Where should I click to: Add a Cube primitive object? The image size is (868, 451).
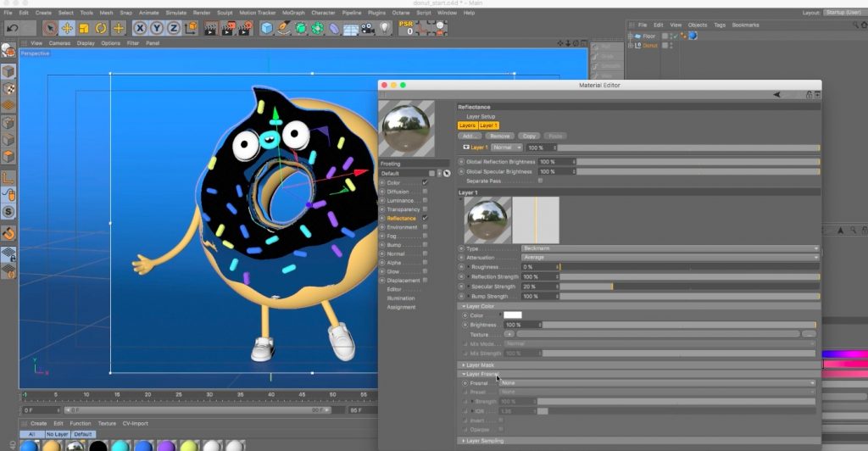(267, 28)
